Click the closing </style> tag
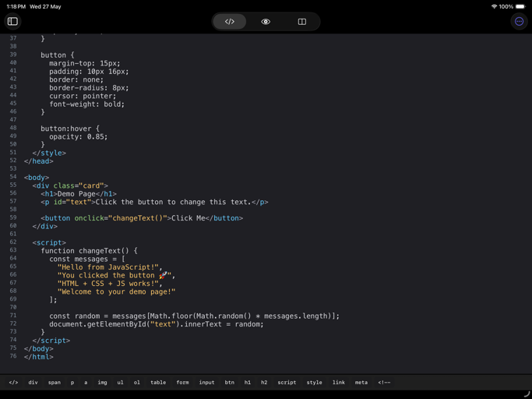 point(49,154)
